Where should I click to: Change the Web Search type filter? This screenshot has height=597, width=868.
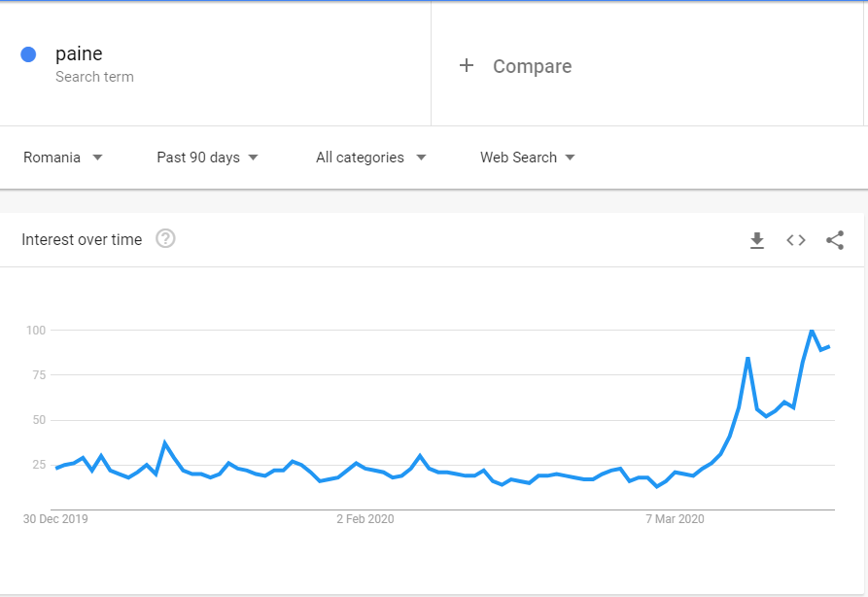click(x=527, y=157)
